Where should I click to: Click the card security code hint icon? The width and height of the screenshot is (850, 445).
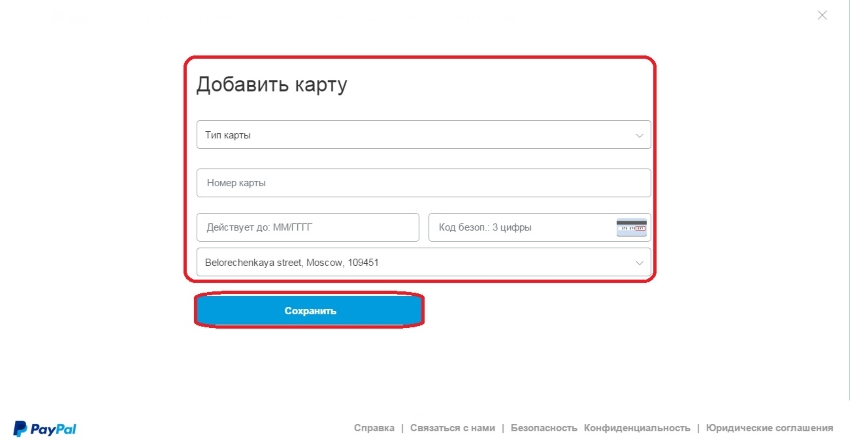coord(632,228)
